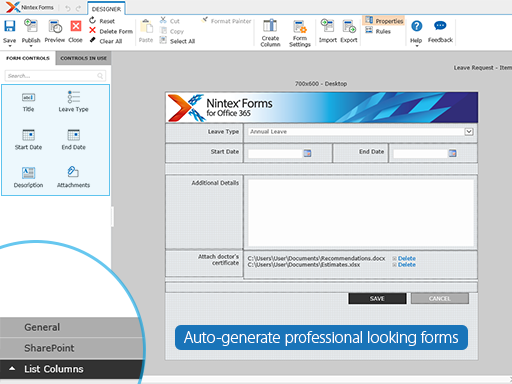512x384 pixels.
Task: Collapse the left panel splitter handle
Action: (112, 217)
